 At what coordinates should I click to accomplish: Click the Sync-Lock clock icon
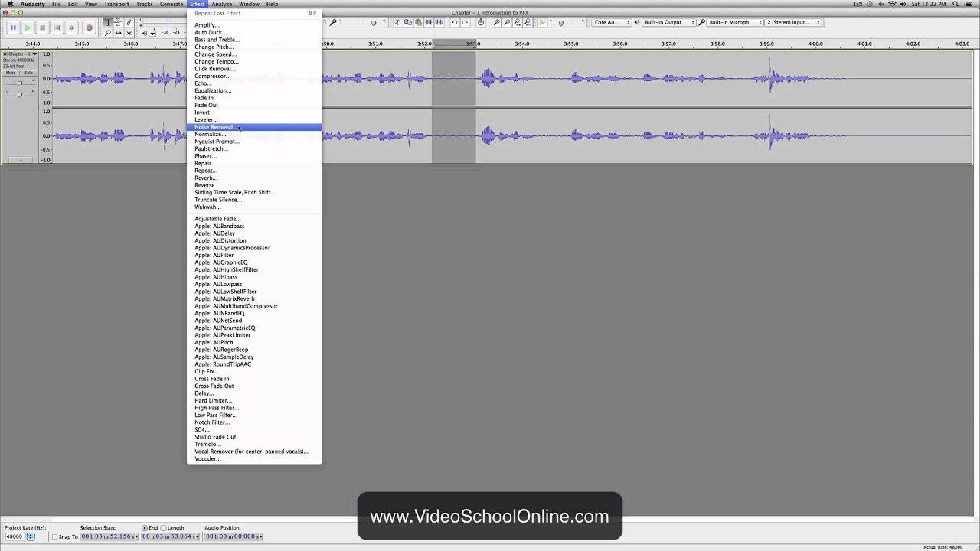click(481, 22)
